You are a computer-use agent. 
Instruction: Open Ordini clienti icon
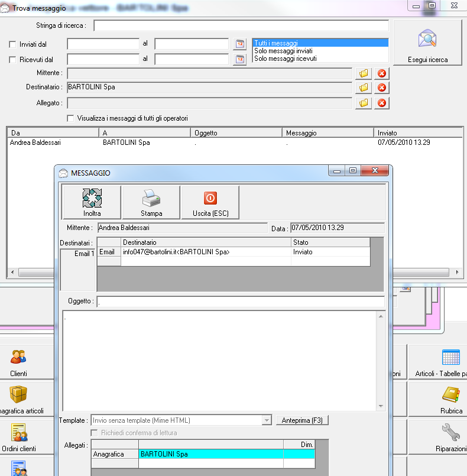click(18, 432)
